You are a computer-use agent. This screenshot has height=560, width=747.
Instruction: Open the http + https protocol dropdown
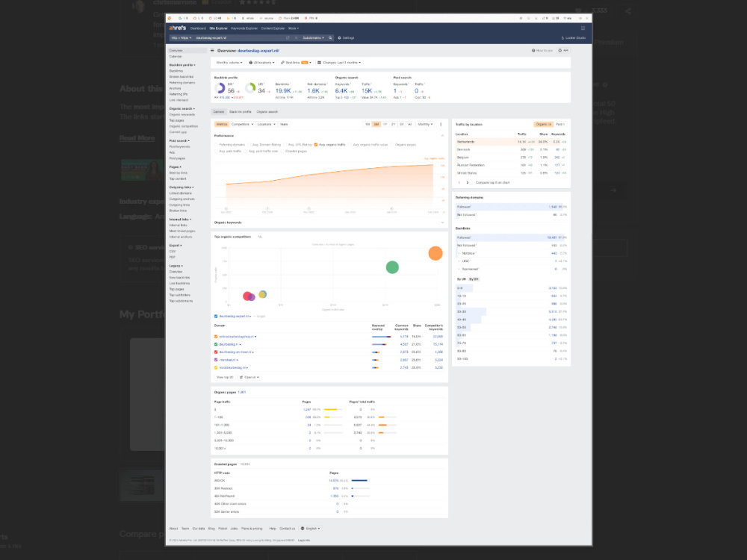pyautogui.click(x=181, y=37)
